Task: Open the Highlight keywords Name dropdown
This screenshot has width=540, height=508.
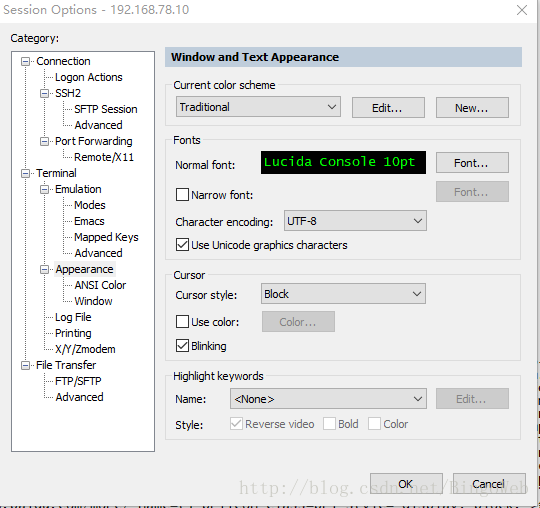Action: pyautogui.click(x=328, y=399)
